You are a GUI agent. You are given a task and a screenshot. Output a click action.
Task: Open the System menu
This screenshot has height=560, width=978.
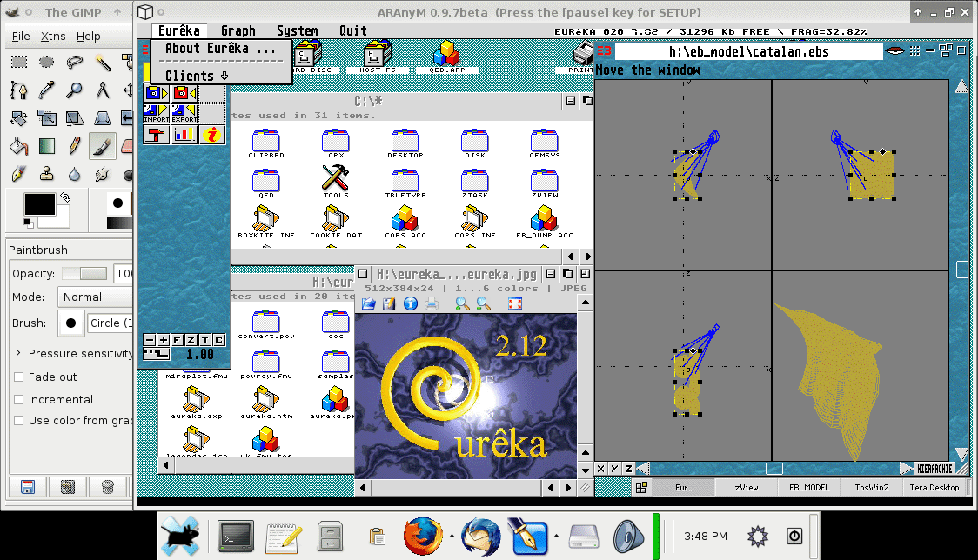[x=297, y=30]
